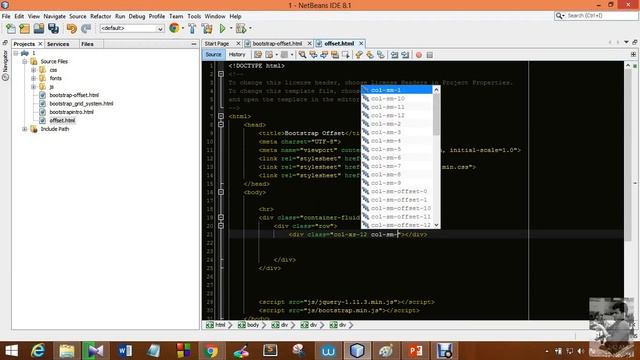Click the Undo arrow icon
The image size is (640, 360).
[71, 28]
